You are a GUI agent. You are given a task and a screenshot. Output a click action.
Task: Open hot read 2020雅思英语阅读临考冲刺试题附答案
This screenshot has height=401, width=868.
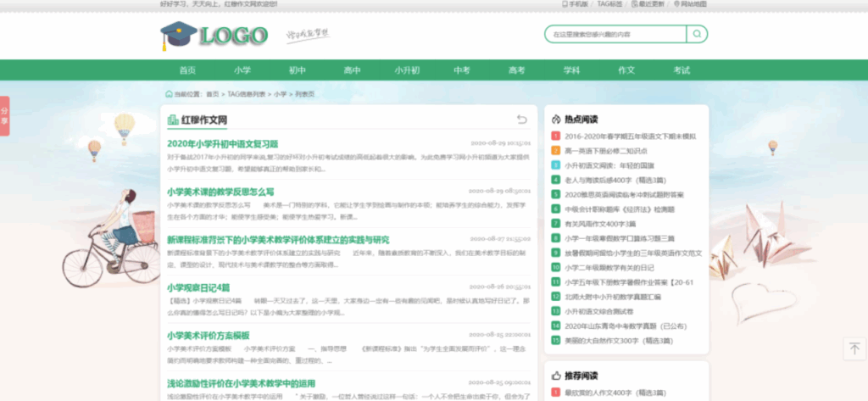coord(624,194)
